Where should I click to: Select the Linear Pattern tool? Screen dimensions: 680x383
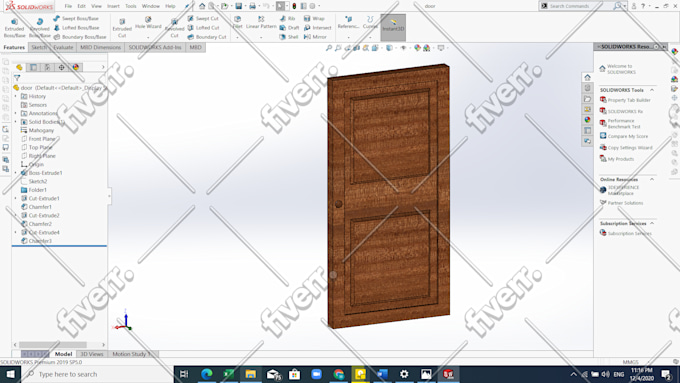tap(261, 23)
